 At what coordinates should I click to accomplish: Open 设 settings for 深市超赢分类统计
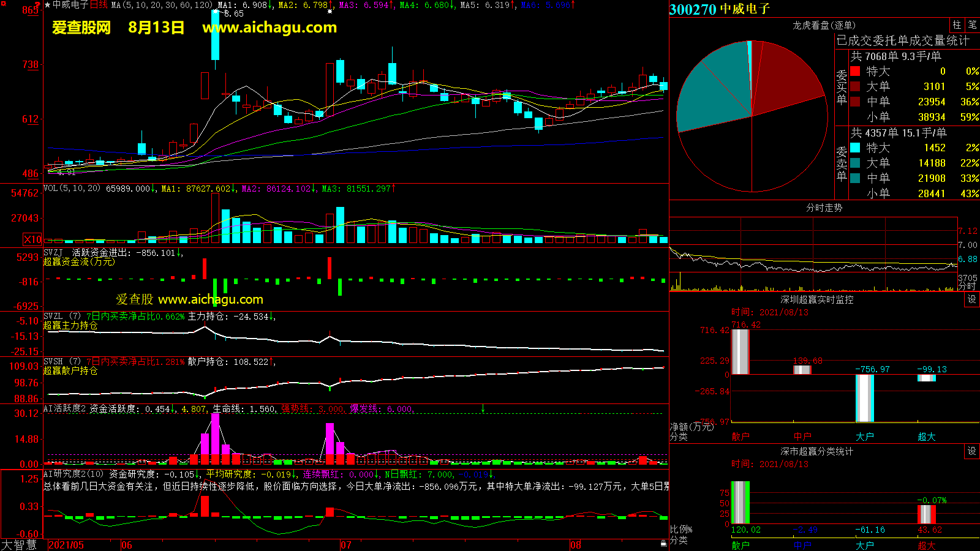pyautogui.click(x=971, y=451)
